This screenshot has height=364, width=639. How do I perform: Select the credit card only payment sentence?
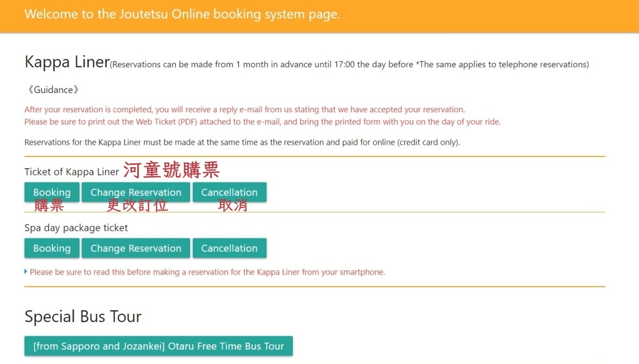coord(242,143)
